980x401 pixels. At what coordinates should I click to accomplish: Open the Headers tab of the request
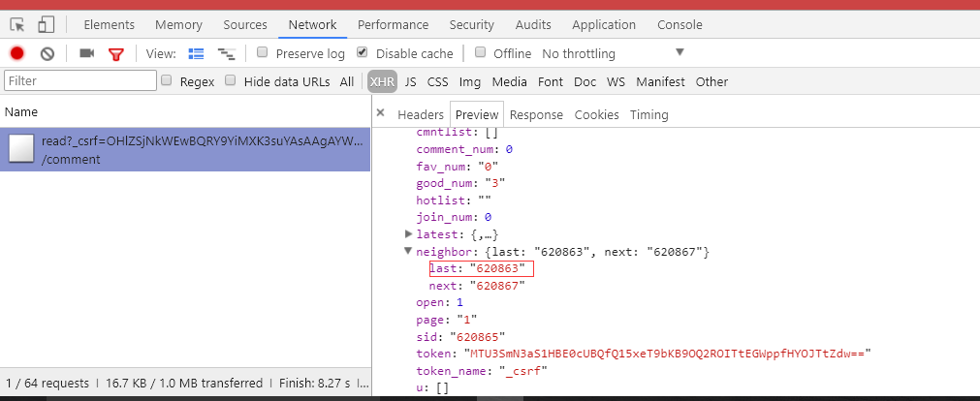point(421,115)
